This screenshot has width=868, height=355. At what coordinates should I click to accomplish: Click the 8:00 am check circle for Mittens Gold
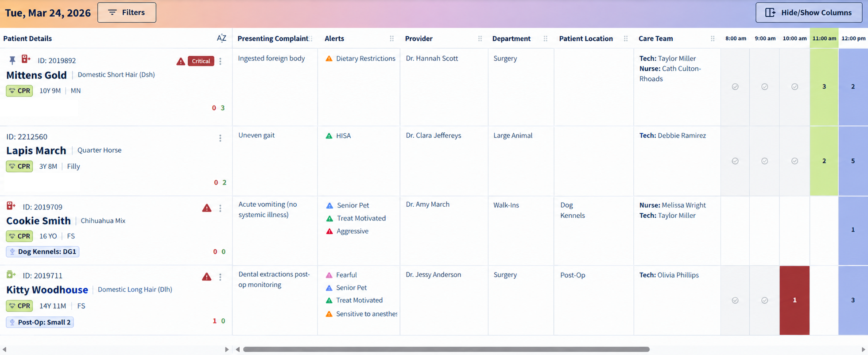pos(735,87)
